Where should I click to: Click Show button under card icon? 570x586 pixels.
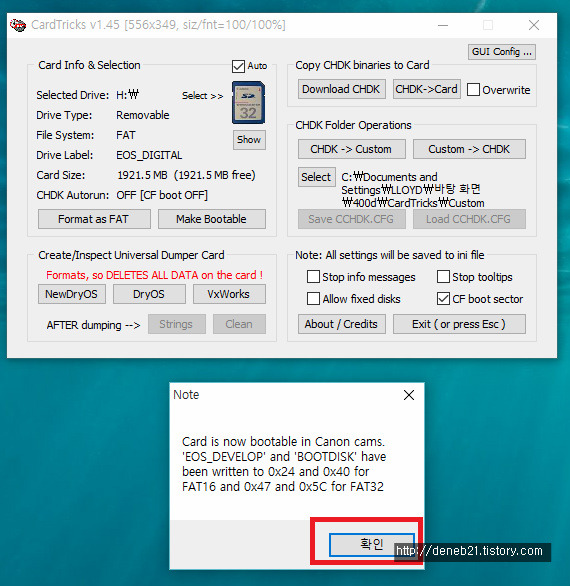(x=249, y=140)
